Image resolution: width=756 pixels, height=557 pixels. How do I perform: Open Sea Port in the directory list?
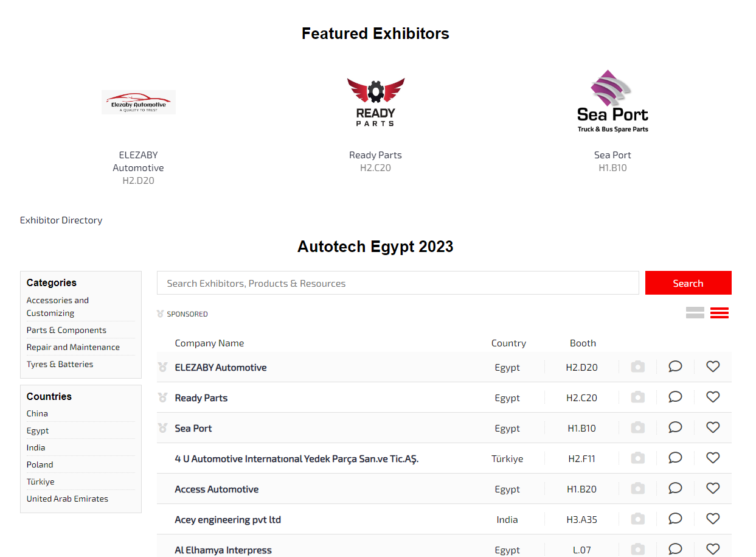(x=193, y=428)
